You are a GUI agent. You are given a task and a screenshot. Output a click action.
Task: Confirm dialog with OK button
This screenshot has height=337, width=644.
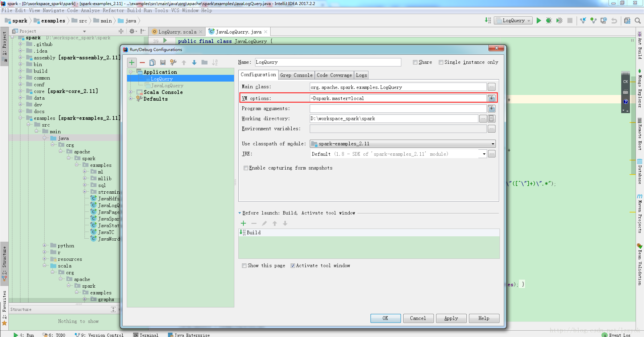[386, 318]
